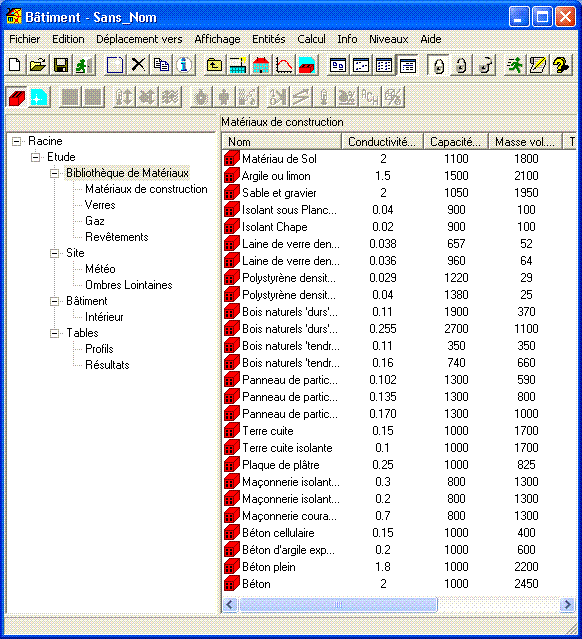Select the cyan glass tool in the second toolbar

39,97
